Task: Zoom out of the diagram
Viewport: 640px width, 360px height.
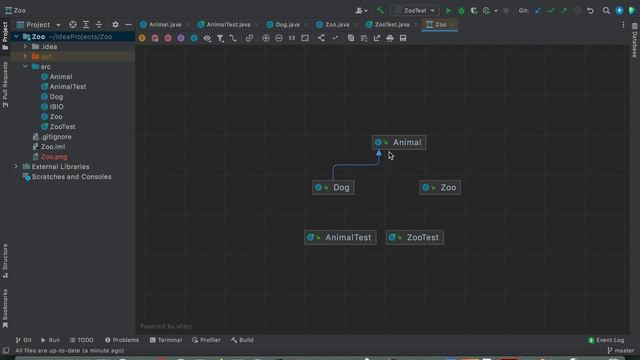Action: point(279,38)
